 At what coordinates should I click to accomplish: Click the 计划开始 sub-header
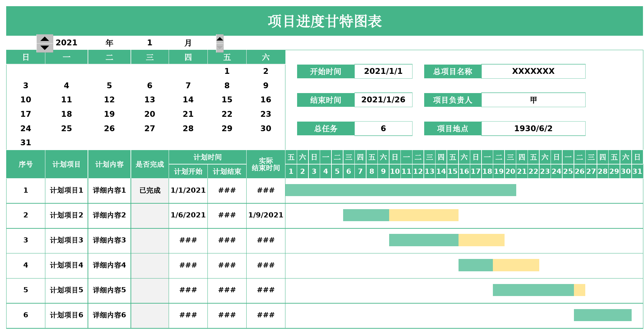(188, 171)
